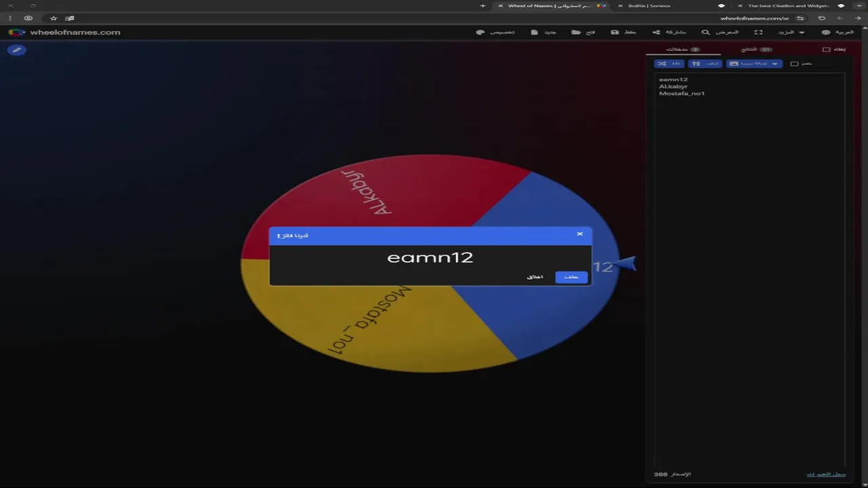Click the winner name eamn12 in dialog
The image size is (868, 488).
[x=430, y=258]
